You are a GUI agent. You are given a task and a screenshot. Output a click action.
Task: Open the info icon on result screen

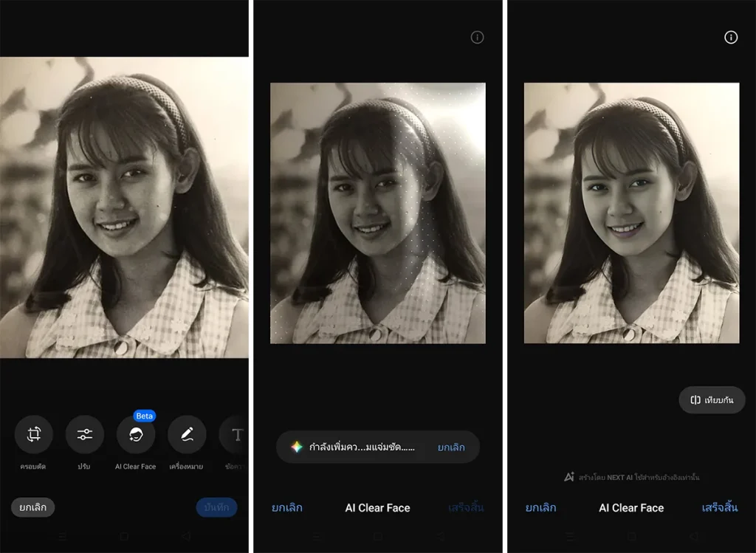(x=731, y=38)
